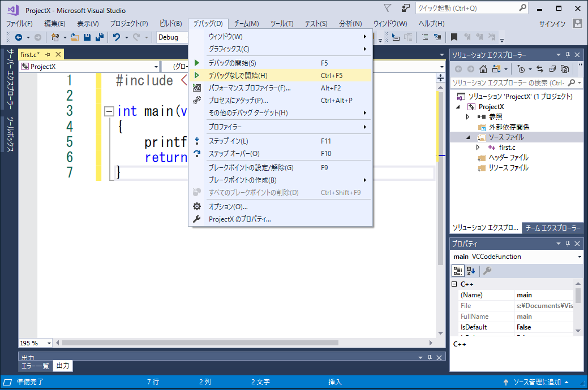The height and width of the screenshot is (390, 588).
Task: Switch to the エラー一覧 tab
Action: pos(35,366)
